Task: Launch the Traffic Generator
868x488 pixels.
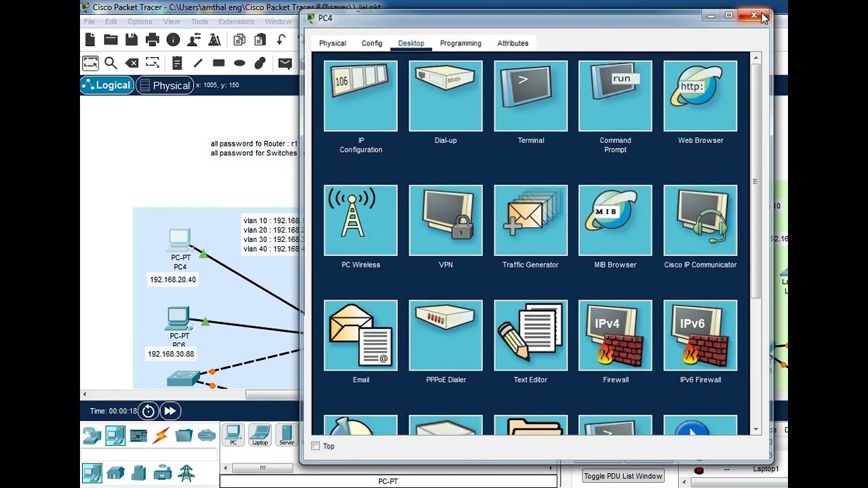Action: pos(530,220)
